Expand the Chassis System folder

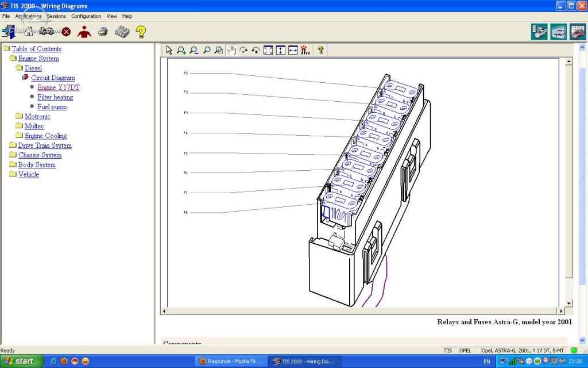click(13, 155)
